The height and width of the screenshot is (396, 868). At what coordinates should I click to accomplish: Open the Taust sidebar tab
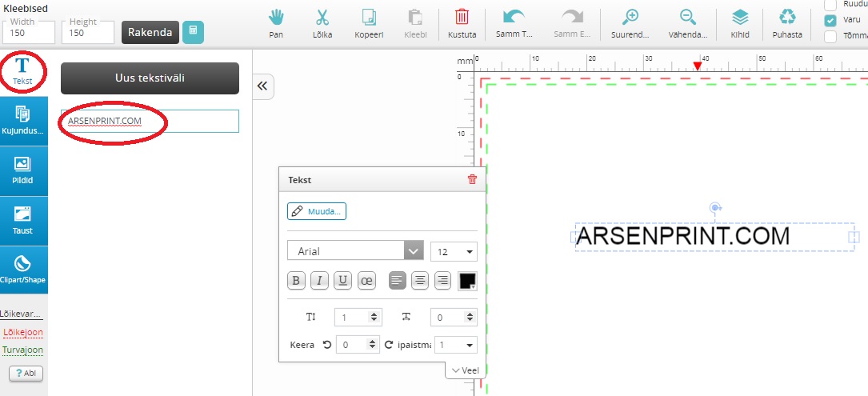[23, 220]
